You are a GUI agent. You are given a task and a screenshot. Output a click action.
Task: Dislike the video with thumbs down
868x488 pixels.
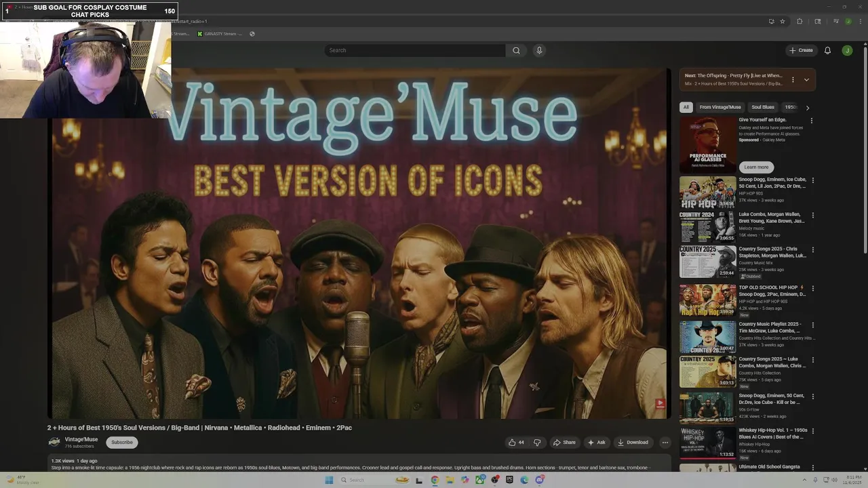coord(537,443)
